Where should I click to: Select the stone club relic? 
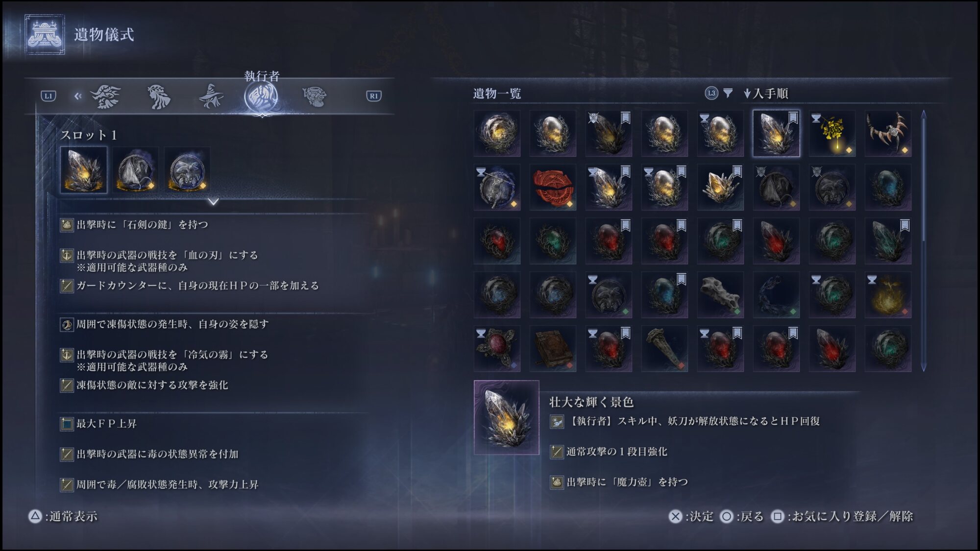[664, 349]
